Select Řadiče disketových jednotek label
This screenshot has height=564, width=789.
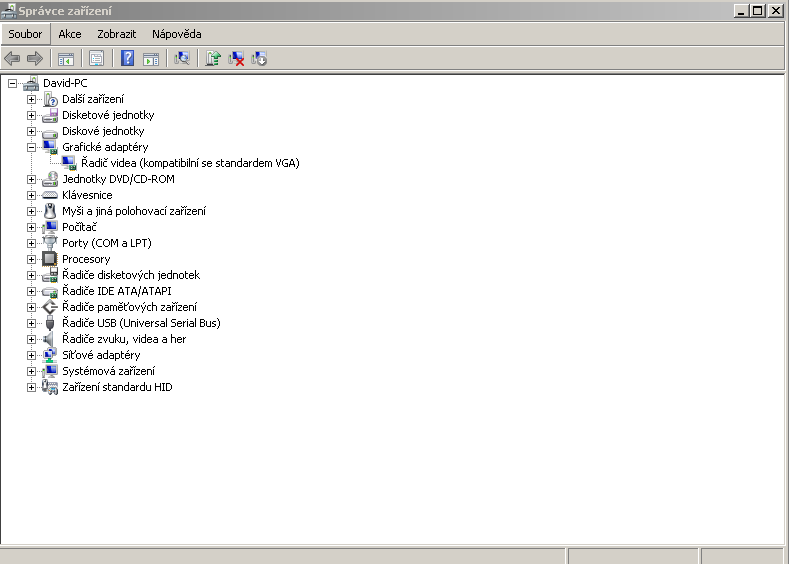131,275
